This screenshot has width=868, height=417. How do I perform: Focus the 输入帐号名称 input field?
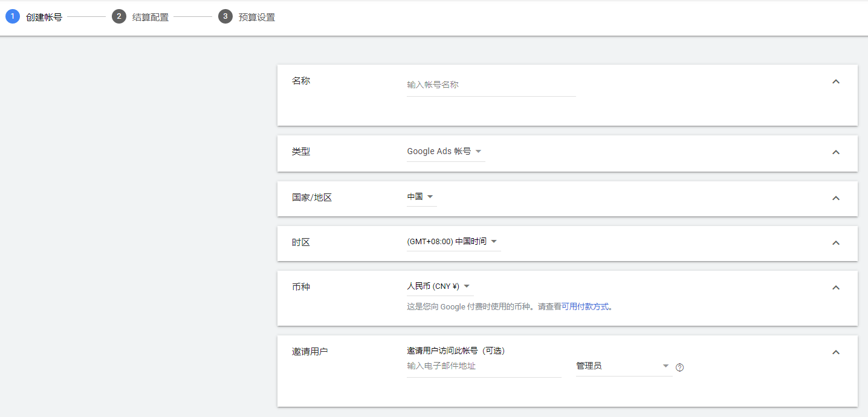tap(491, 85)
